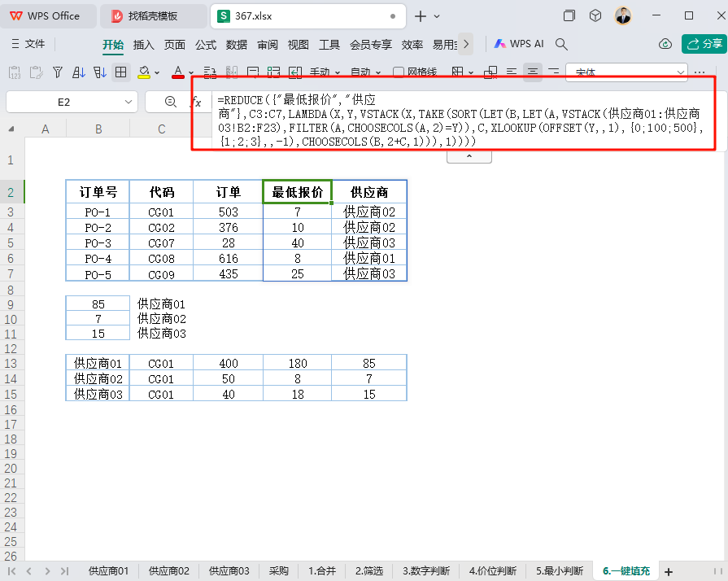Click the green 分享 share button
Screen dimensions: 728x581
pyautogui.click(x=704, y=44)
